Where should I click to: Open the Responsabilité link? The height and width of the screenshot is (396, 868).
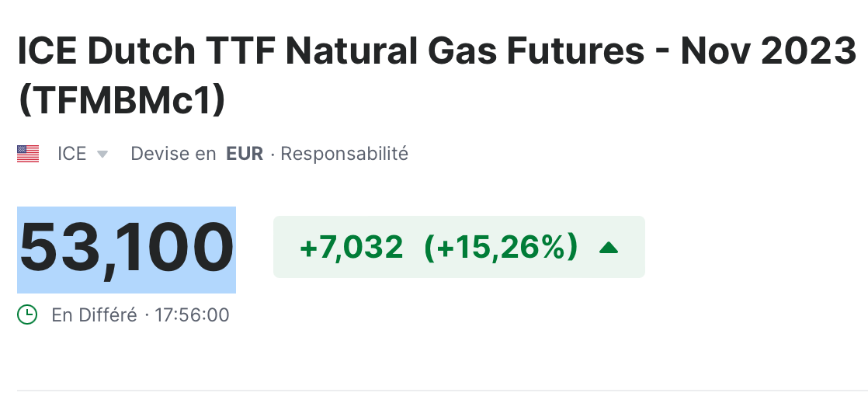(x=344, y=154)
